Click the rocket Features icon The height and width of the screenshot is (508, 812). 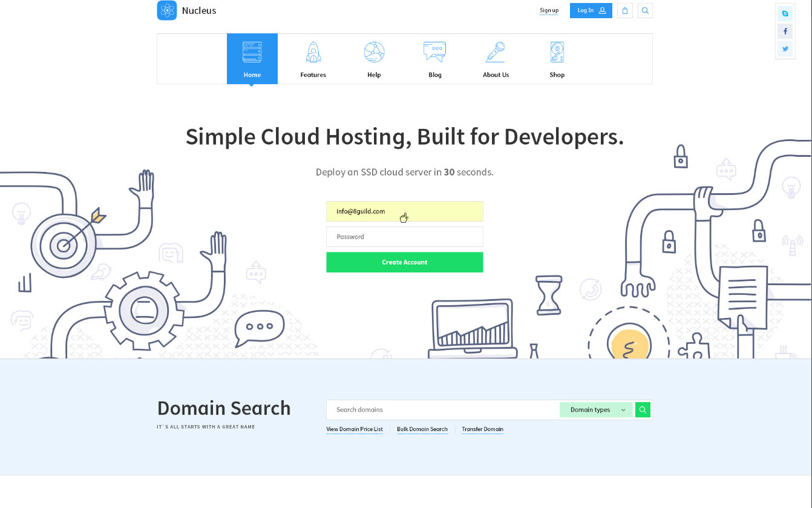[x=313, y=53]
